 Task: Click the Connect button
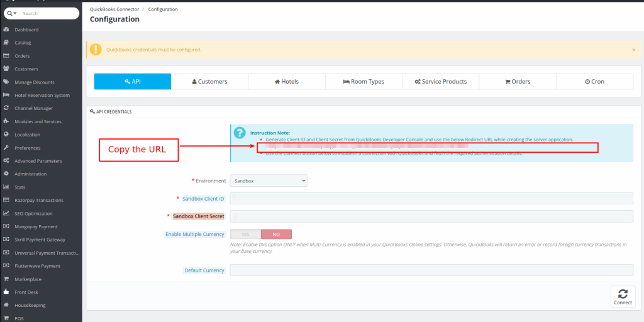tap(623, 297)
